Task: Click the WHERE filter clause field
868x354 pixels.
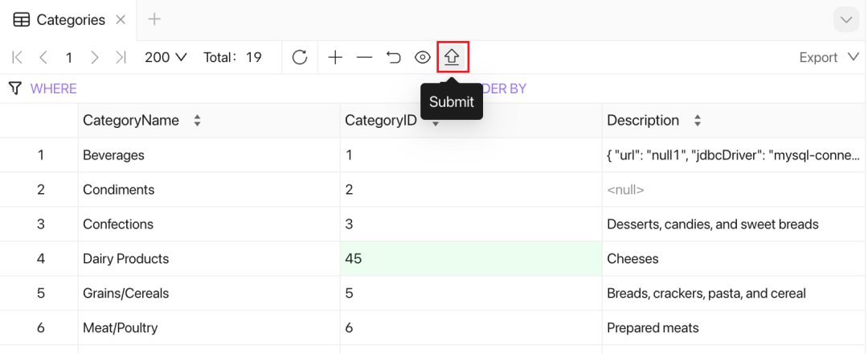Action: [54, 88]
